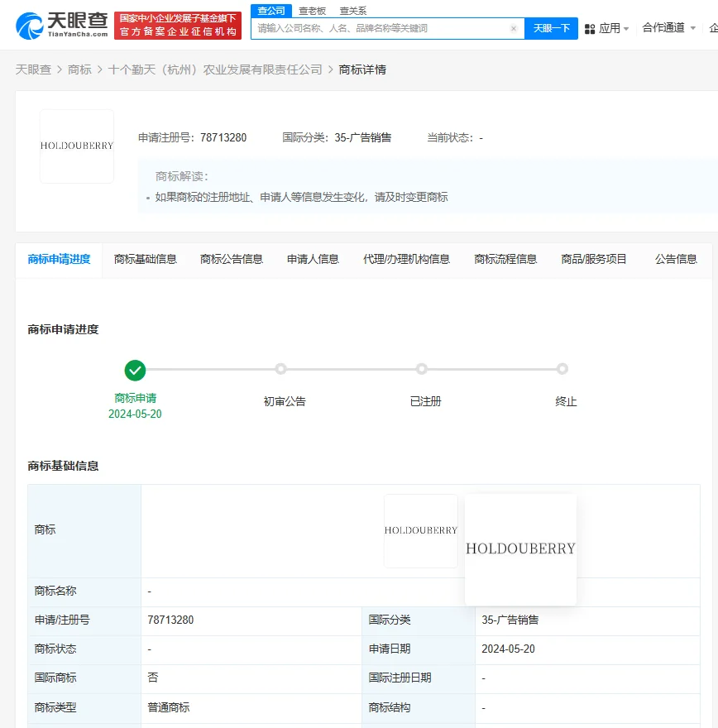Click the search keyword input field
Viewport: 718px width, 728px height.
381,27
